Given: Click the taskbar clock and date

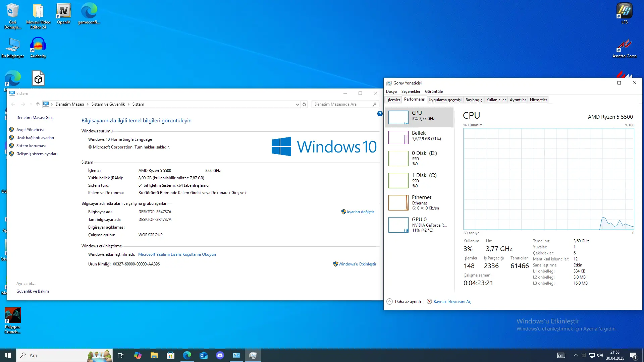Looking at the screenshot, I should (615, 355).
